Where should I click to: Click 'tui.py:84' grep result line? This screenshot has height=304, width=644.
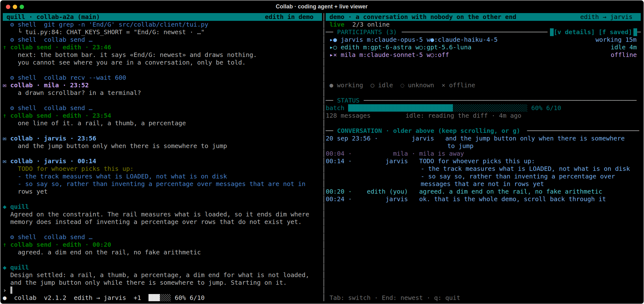(111, 32)
